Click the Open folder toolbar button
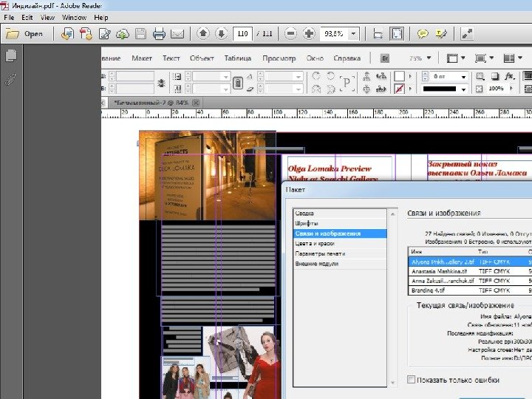The width and height of the screenshot is (532, 399). 24,34
